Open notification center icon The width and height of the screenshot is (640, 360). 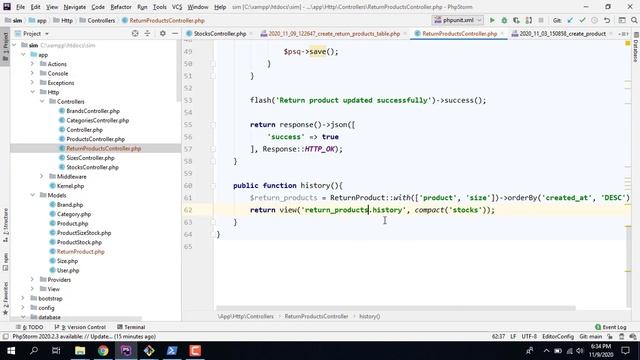click(625, 351)
